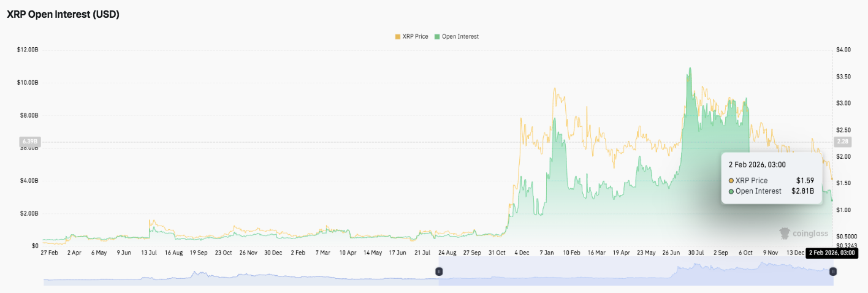This screenshot has width=868, height=293.
Task: Click the left range slider handle
Action: point(439,271)
